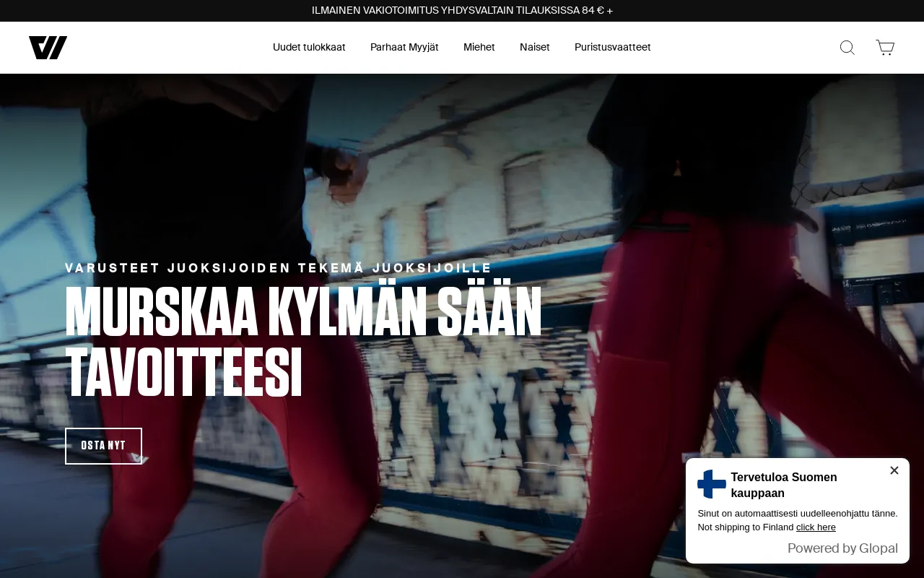Open the search magnifier icon
The width and height of the screenshot is (924, 578).
coord(847,48)
